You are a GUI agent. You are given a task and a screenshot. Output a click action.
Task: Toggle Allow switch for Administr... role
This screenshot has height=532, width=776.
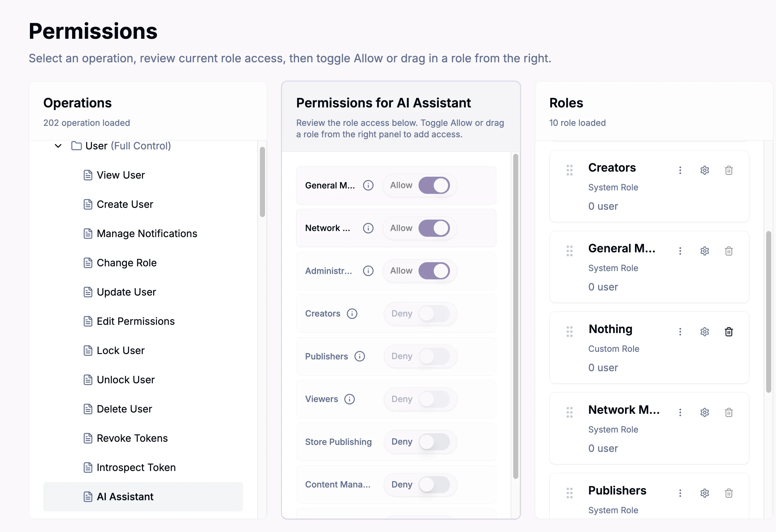(x=434, y=271)
